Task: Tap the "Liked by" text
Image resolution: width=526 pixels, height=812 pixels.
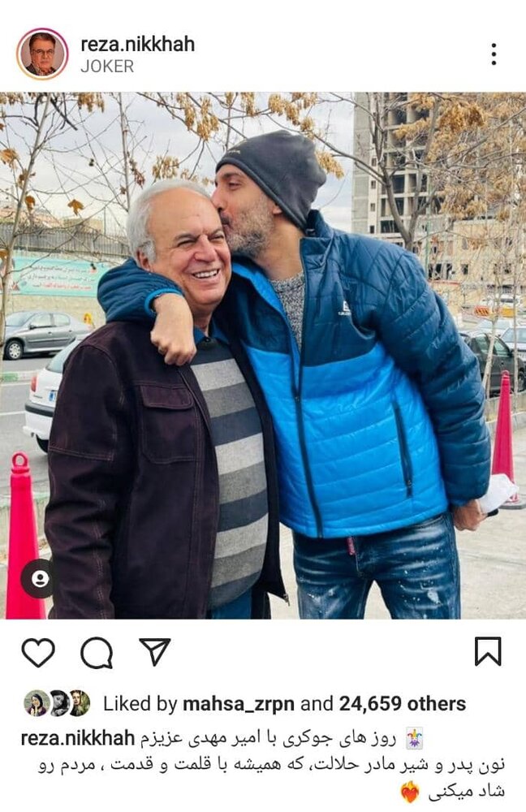Action: (140, 704)
